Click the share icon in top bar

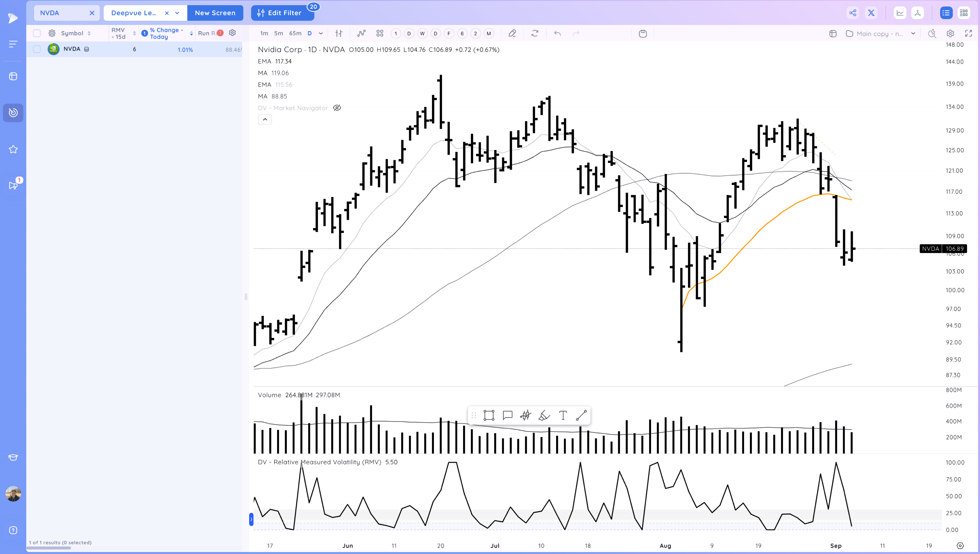tap(853, 13)
